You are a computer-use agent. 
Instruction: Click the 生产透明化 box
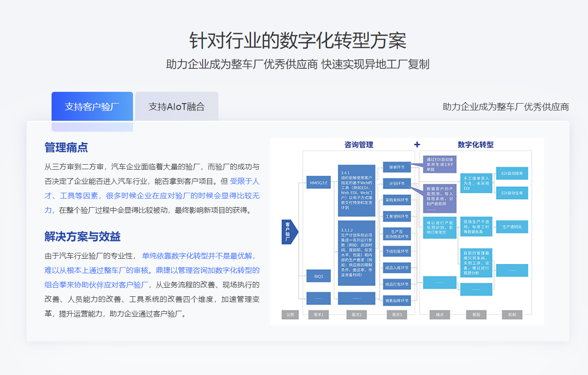pyautogui.click(x=512, y=227)
